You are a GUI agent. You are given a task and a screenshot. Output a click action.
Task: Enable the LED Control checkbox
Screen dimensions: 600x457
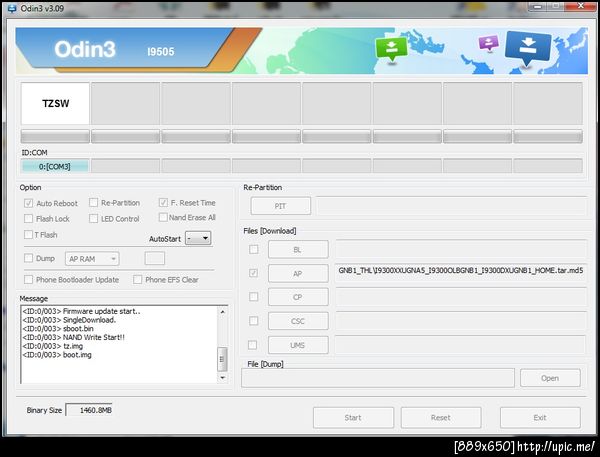pos(93,219)
